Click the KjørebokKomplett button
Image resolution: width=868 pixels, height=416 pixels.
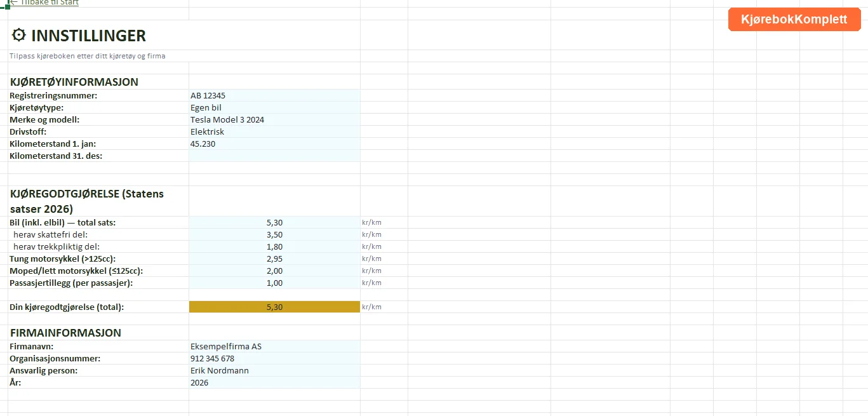coord(794,20)
